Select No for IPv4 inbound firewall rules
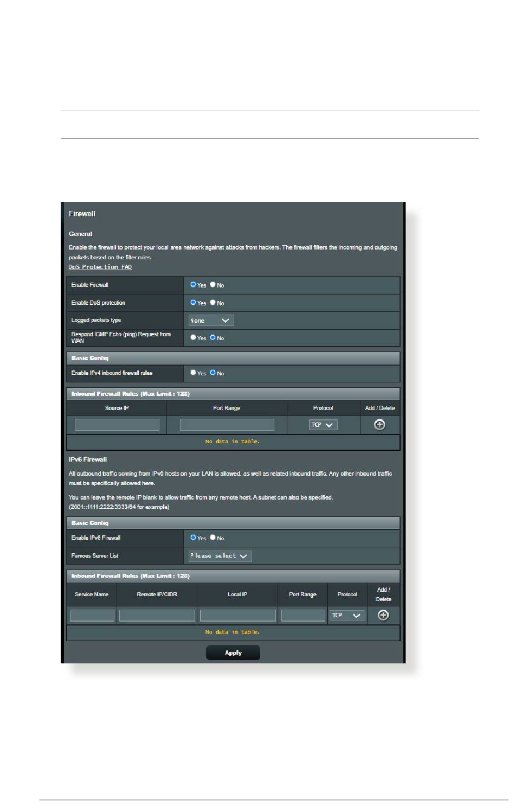 pos(213,373)
